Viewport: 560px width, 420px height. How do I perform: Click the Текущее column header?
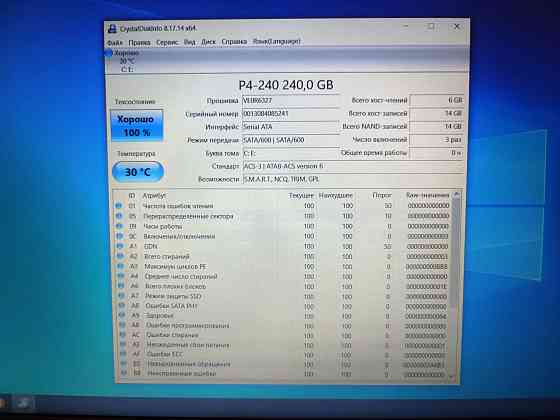[301, 196]
